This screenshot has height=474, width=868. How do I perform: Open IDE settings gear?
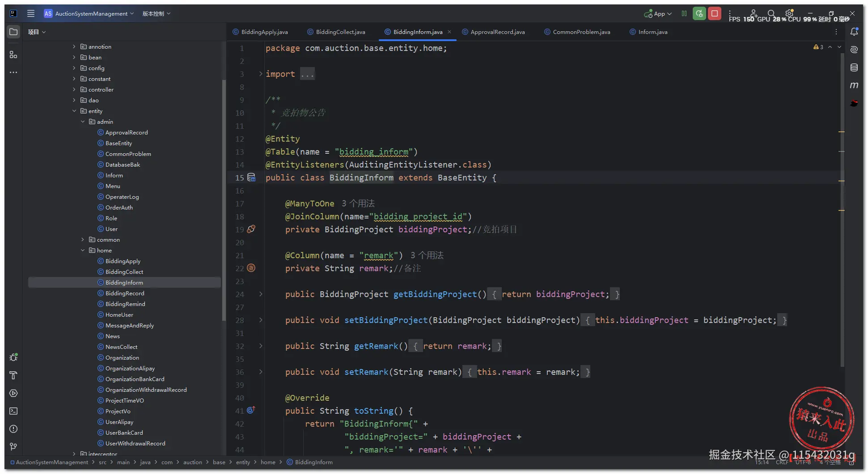(789, 13)
